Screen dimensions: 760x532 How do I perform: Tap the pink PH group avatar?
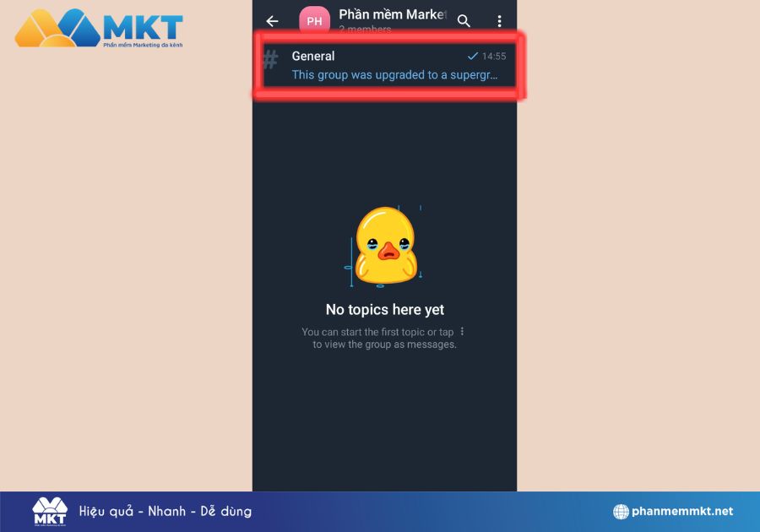pos(314,21)
